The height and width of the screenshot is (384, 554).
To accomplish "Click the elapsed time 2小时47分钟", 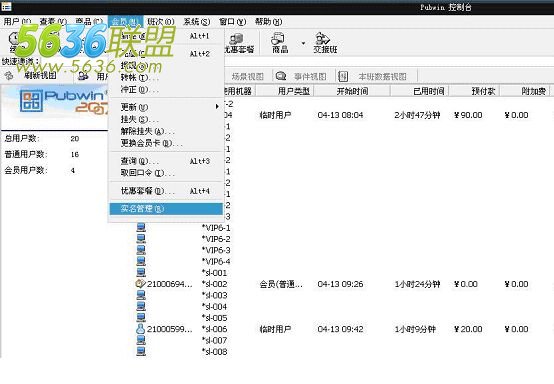I will [417, 115].
